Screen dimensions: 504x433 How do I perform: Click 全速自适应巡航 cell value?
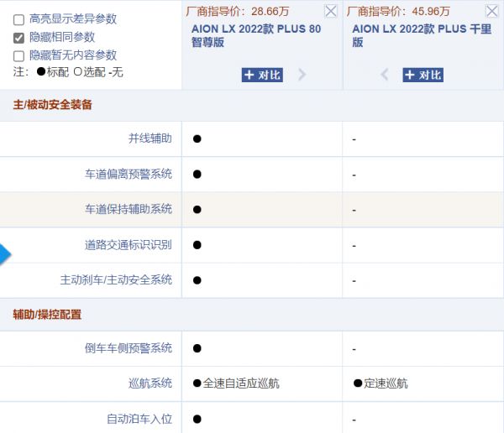(240, 383)
